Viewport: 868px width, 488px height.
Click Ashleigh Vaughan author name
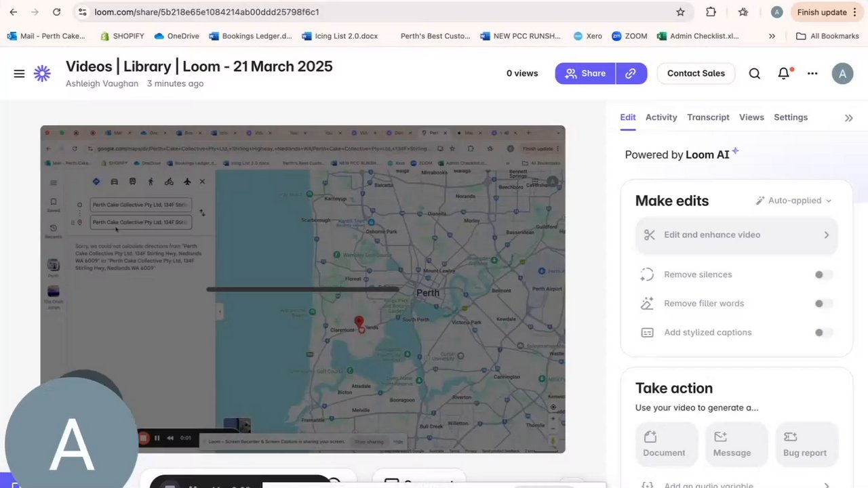click(x=102, y=83)
